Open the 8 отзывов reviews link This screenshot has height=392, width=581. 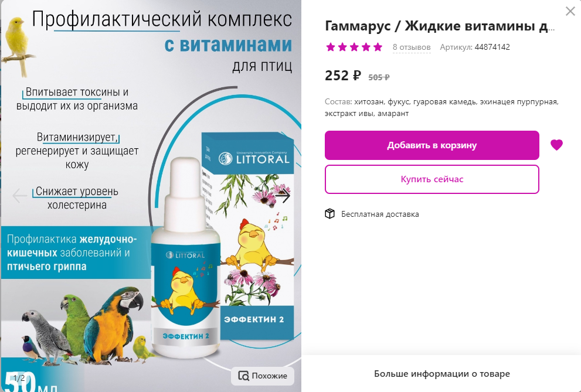click(412, 47)
